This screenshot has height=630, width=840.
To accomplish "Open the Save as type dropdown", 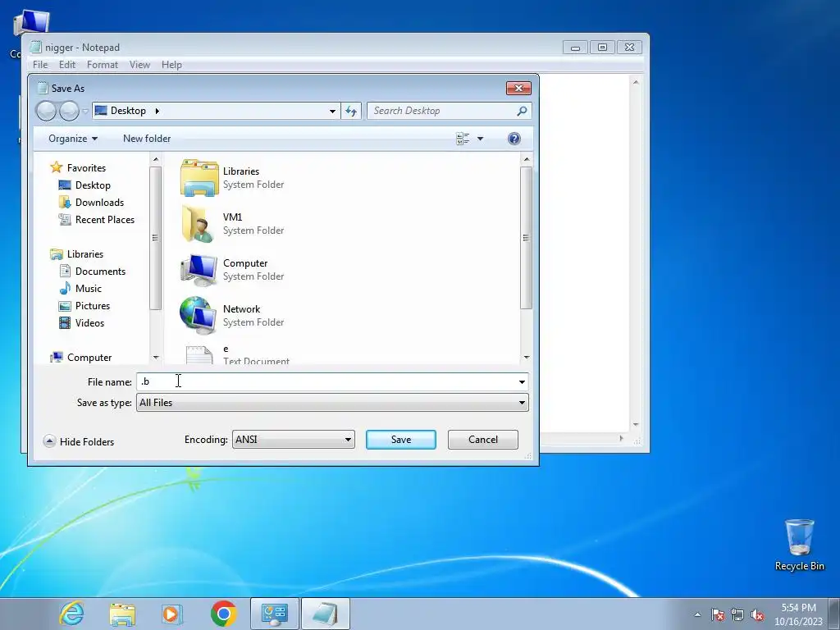I will click(x=332, y=403).
